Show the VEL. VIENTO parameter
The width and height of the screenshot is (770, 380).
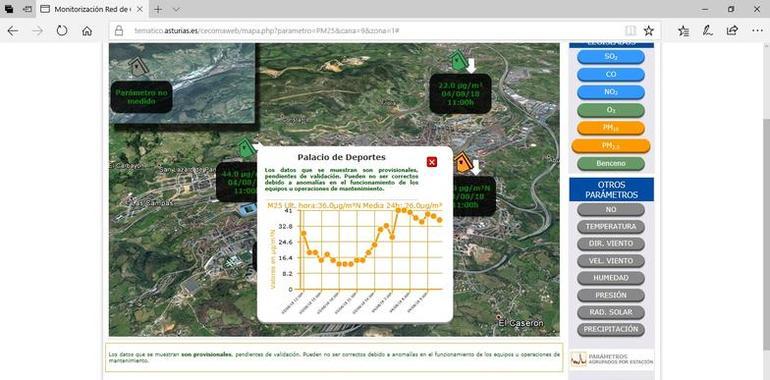611,261
